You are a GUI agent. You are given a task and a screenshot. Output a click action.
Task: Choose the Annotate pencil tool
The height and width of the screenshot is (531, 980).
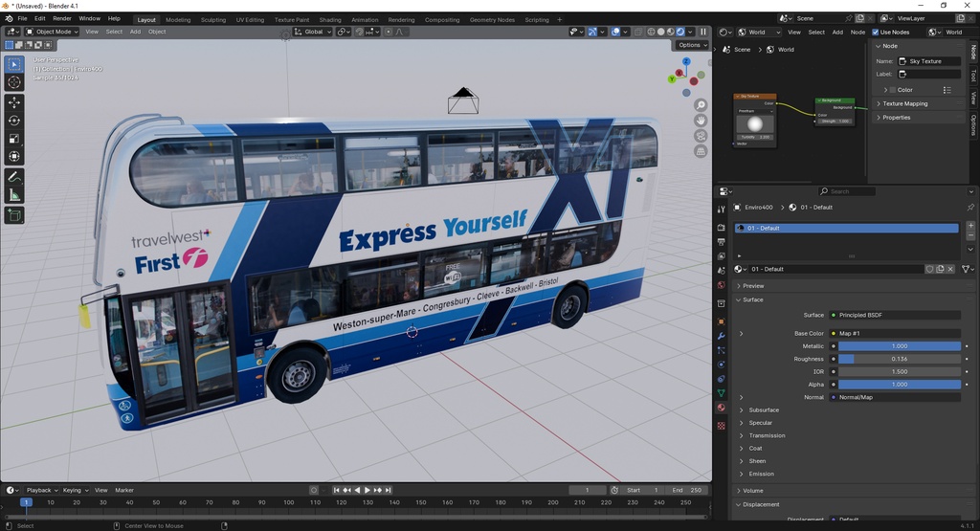14,177
